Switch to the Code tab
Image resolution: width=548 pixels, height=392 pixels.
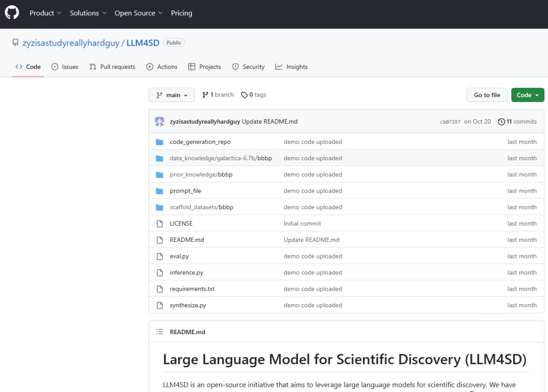pyautogui.click(x=28, y=67)
